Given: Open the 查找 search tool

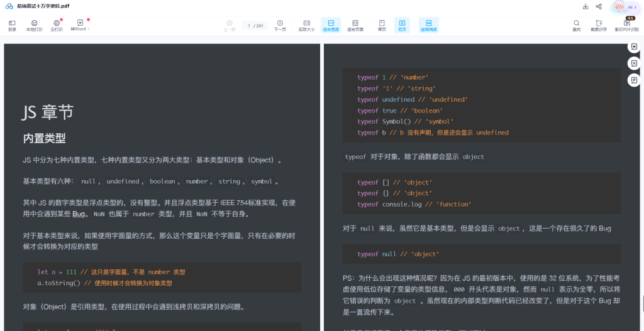Looking at the screenshot, I should (x=576, y=25).
